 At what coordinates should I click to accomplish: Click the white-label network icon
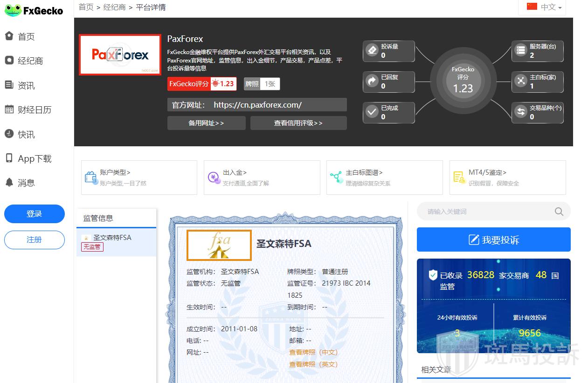click(x=520, y=81)
